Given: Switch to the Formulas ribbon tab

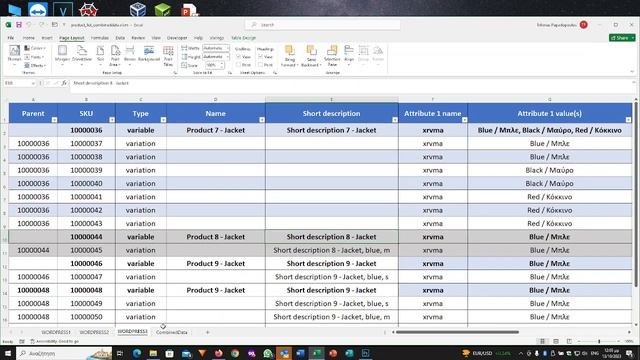Looking at the screenshot, I should pos(100,38).
